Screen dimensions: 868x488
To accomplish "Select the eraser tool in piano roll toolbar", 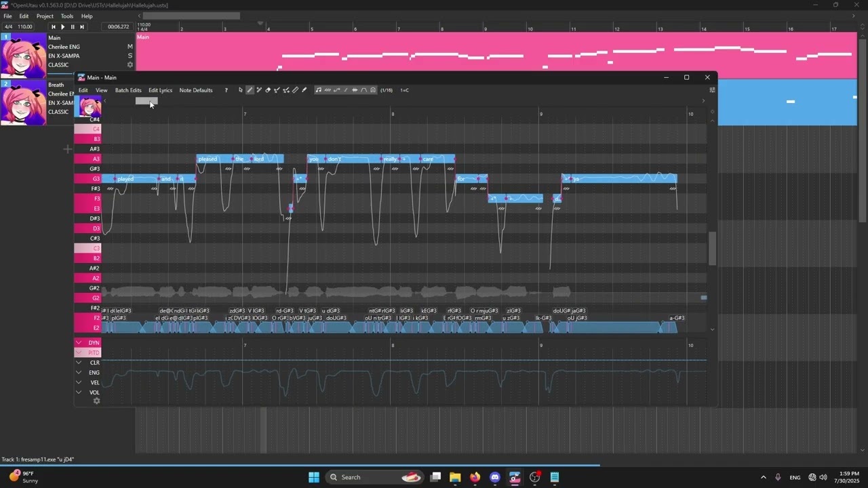I will [x=268, y=90].
